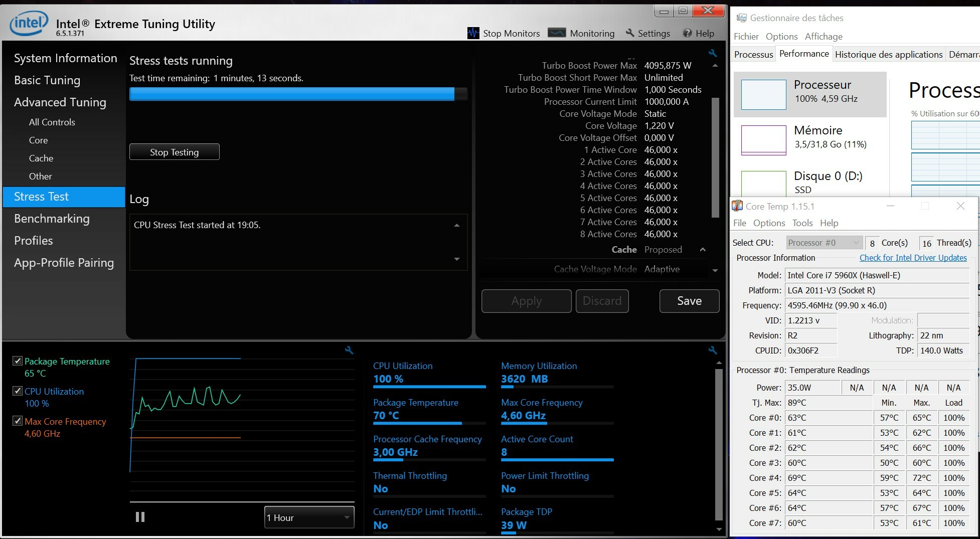Click the Core Voltage Mode Static value
Screen dimensions: 980x539
(656, 114)
